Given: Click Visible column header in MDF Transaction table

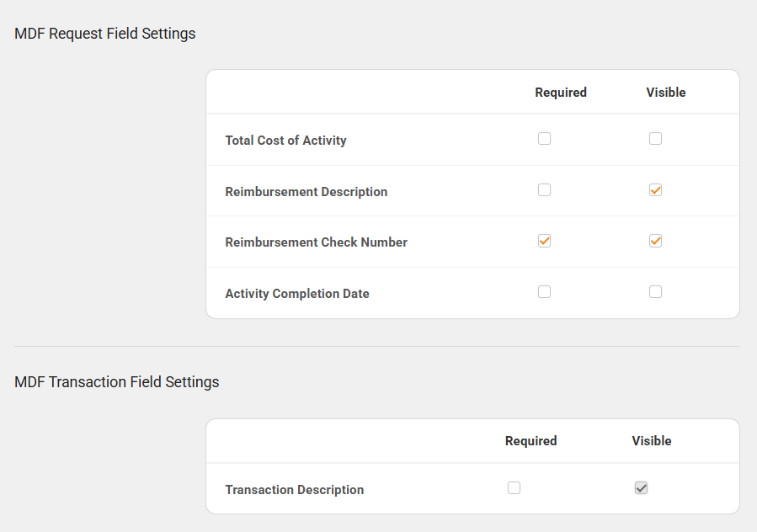Looking at the screenshot, I should 652,441.
